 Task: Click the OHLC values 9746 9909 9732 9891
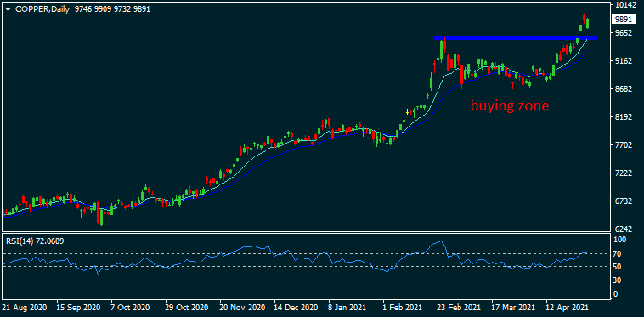point(112,9)
